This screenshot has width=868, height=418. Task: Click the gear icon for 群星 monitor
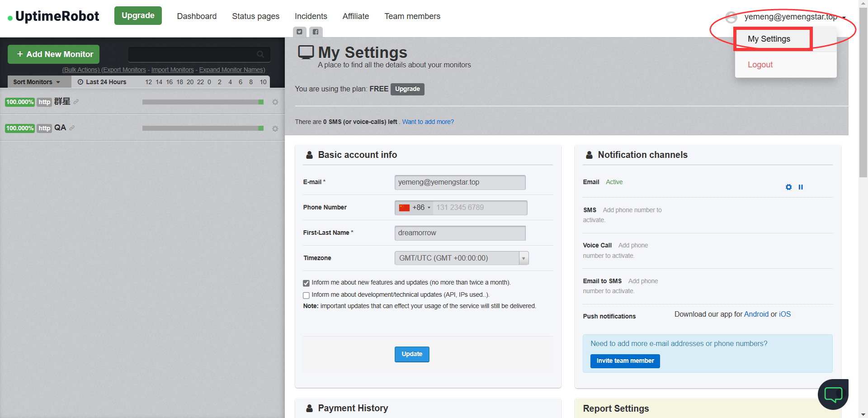tap(275, 102)
